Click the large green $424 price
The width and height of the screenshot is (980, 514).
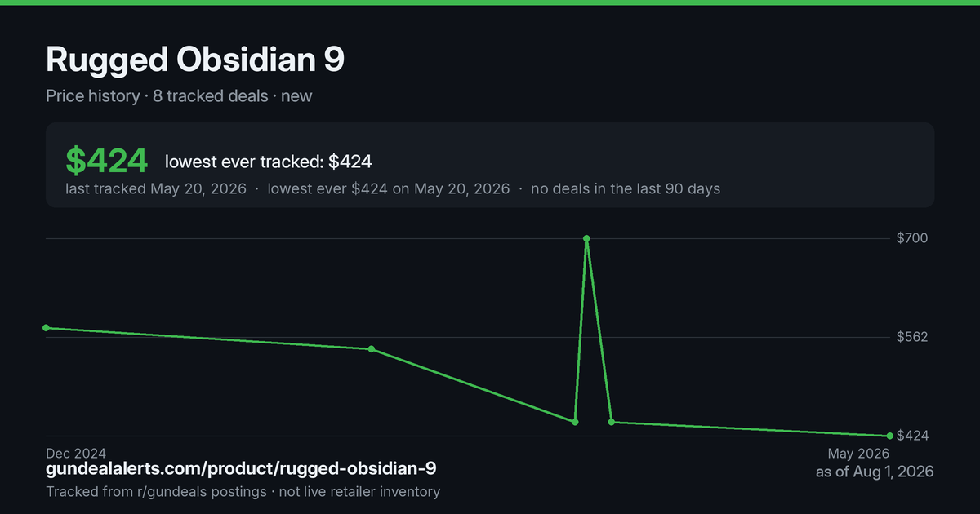pos(106,161)
